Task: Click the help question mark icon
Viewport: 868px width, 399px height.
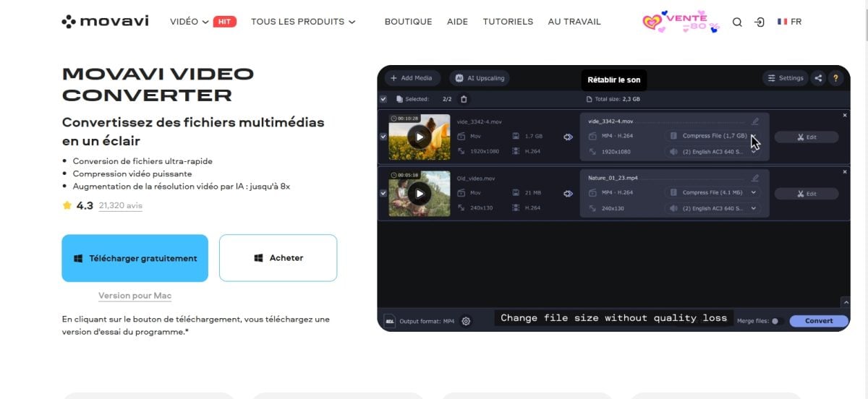Action: (836, 78)
